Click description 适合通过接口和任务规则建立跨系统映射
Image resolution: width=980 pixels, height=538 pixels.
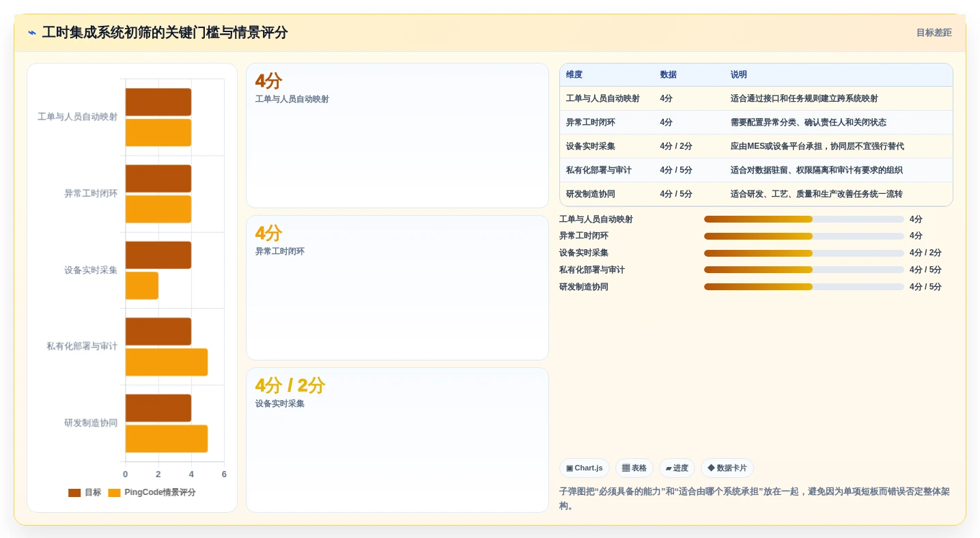click(804, 99)
